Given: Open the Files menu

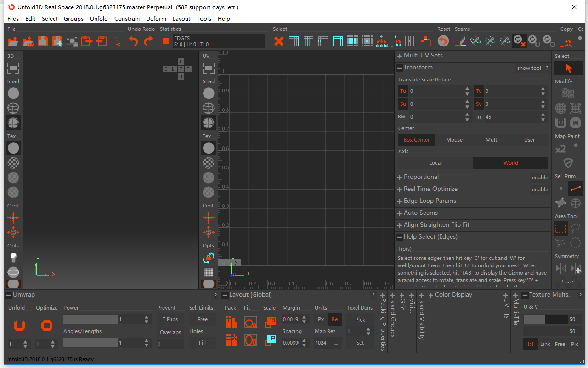Looking at the screenshot, I should pos(13,19).
